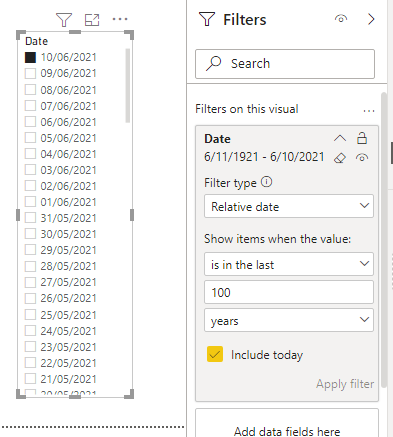Click the 29/05/2021 date text

(x=68, y=250)
